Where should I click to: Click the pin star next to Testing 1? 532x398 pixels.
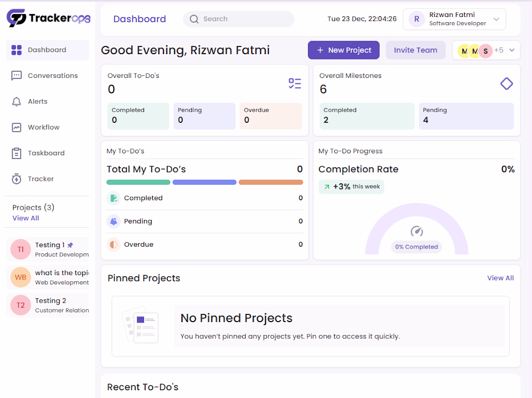(70, 245)
